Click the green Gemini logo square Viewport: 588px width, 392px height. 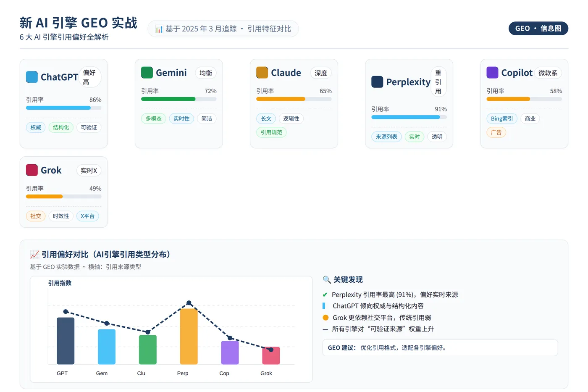tap(147, 73)
